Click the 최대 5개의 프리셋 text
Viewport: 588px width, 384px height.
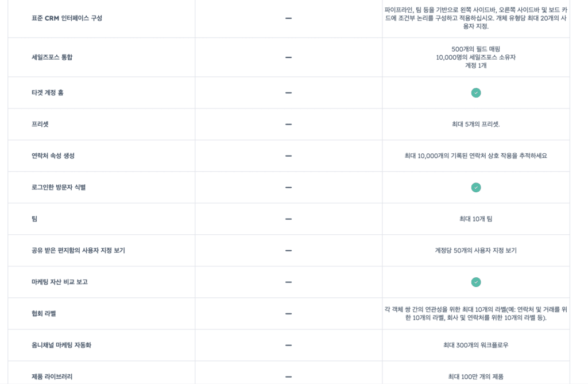[x=476, y=124]
